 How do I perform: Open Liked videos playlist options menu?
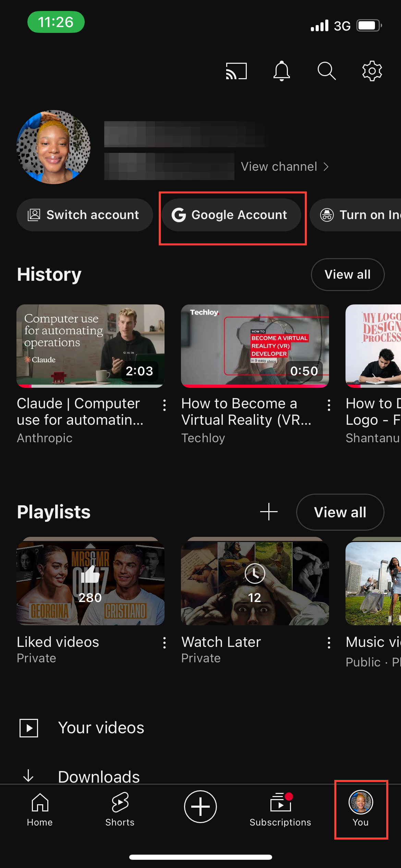coord(165,643)
